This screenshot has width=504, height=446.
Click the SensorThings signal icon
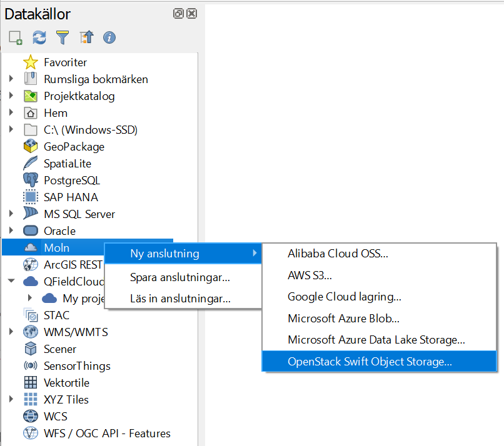click(31, 365)
